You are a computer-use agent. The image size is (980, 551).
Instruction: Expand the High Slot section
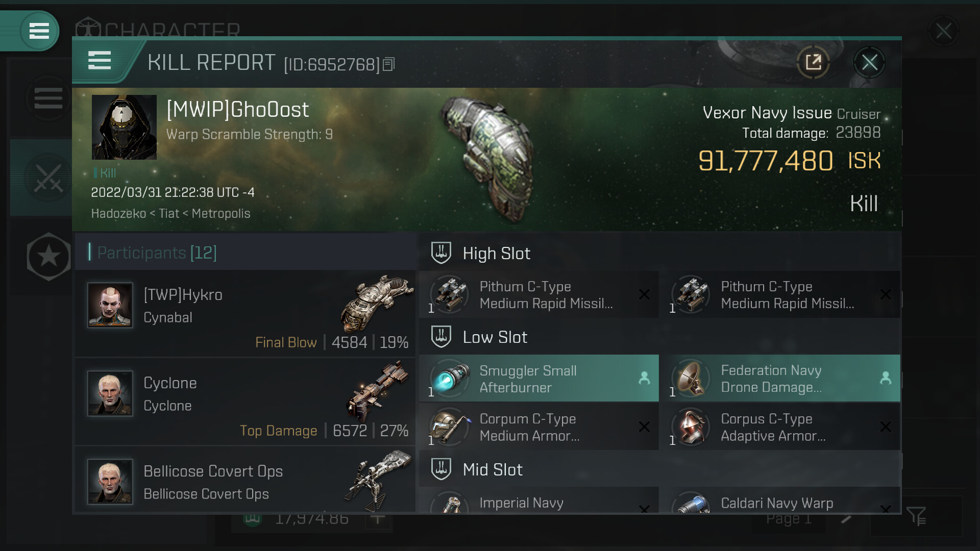(x=496, y=254)
